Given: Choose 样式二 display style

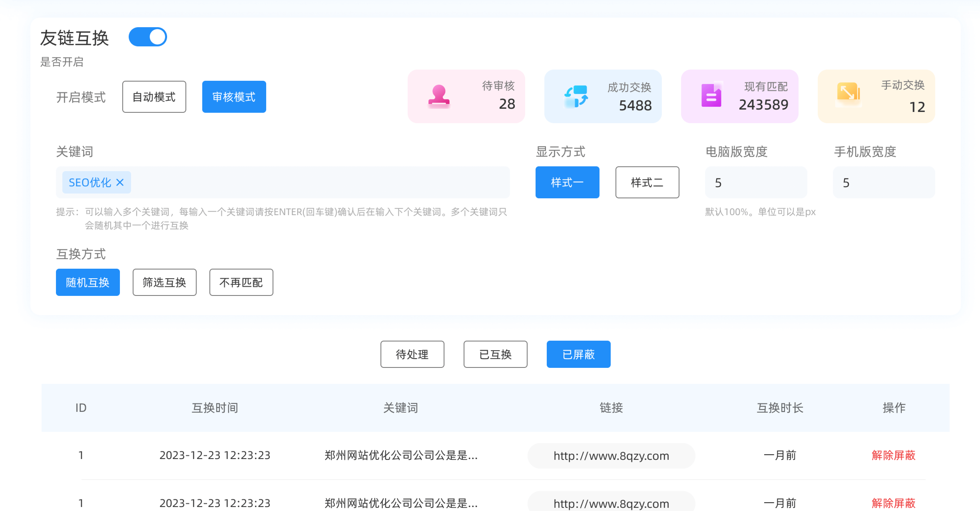Looking at the screenshot, I should [x=647, y=182].
